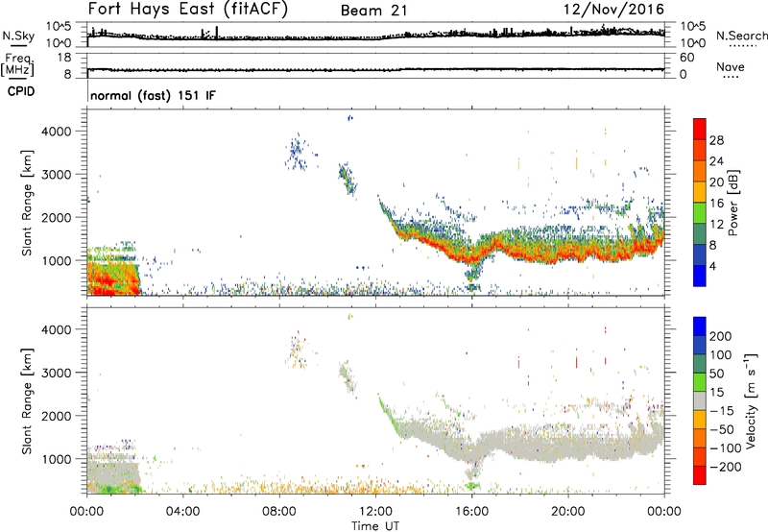Image resolution: width=768 pixels, height=532 pixels.
Task: Click the 'Beam 21' label
Action: click(x=374, y=11)
